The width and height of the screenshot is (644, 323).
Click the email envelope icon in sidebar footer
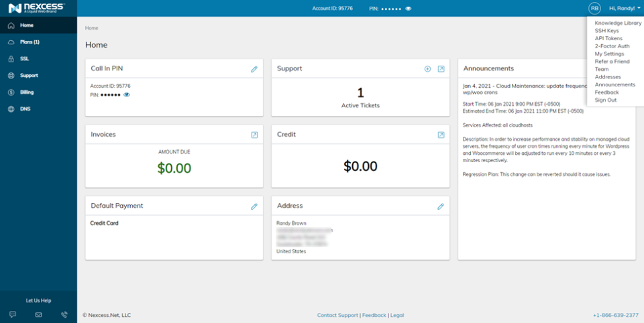38,314
